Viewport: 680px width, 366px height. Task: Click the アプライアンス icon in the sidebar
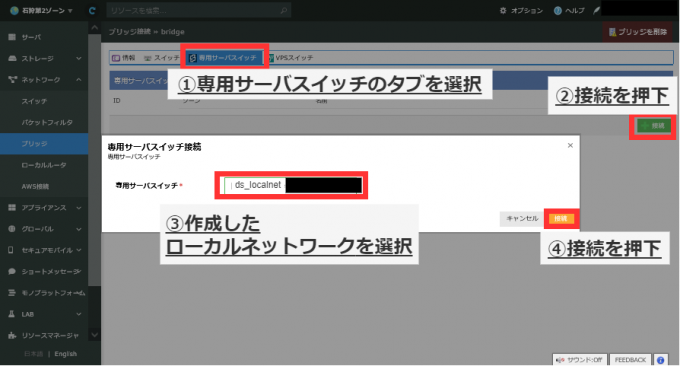click(12, 207)
